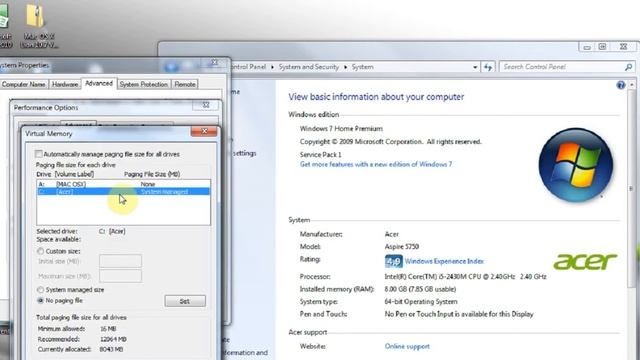Minimize the Control Panel System window
This screenshot has width=640, height=360.
[587, 47]
